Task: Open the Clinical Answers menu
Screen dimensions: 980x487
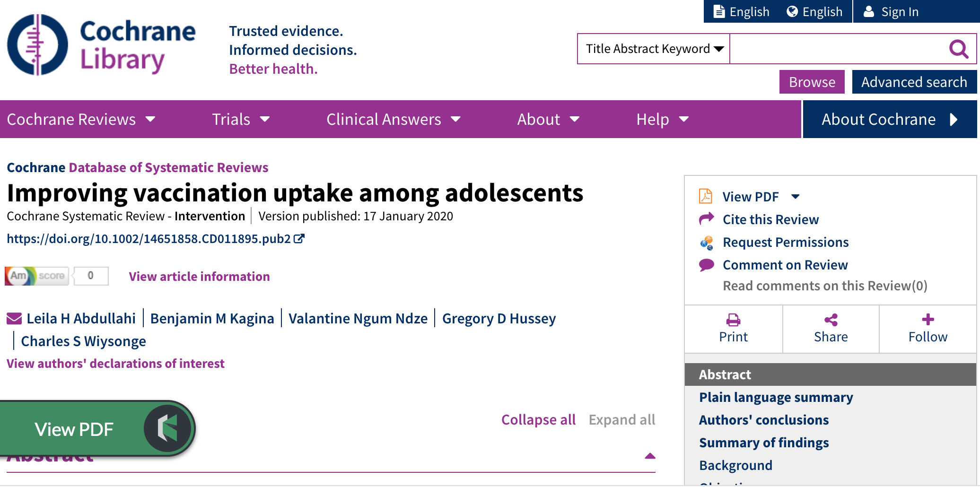Action: click(x=393, y=119)
